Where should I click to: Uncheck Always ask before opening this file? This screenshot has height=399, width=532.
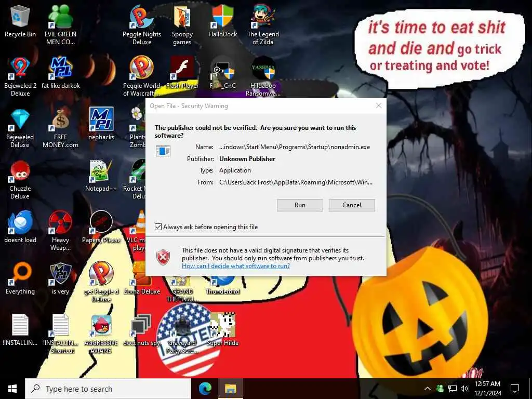tap(158, 227)
